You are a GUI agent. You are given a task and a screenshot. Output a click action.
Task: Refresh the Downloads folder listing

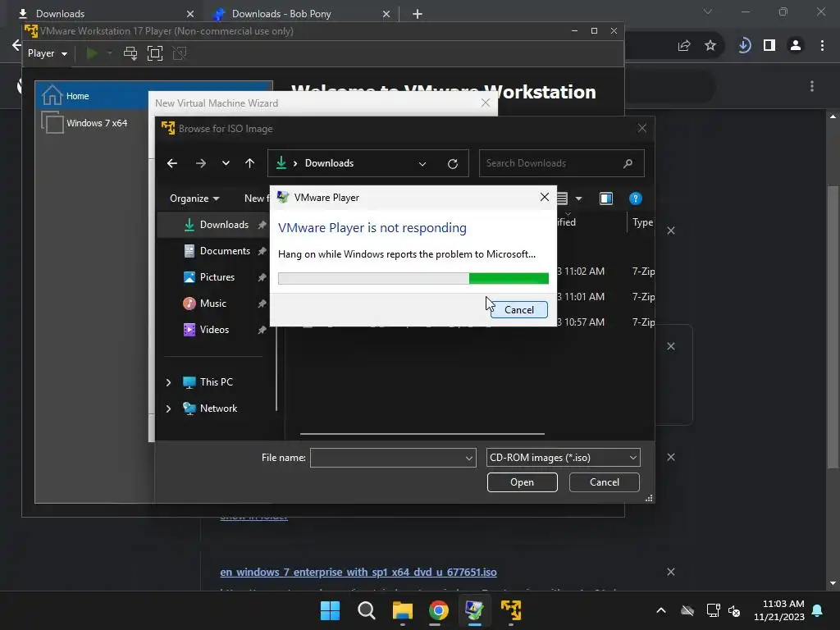453,163
